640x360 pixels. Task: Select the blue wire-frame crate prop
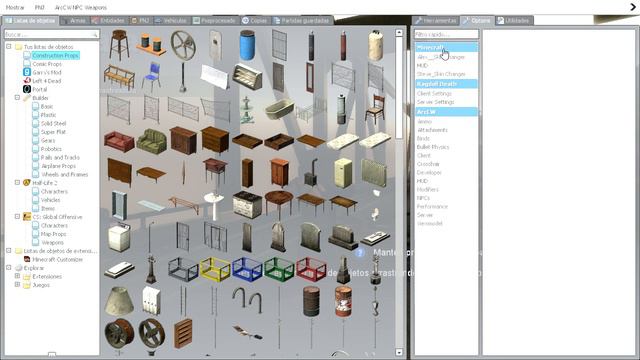point(247,269)
